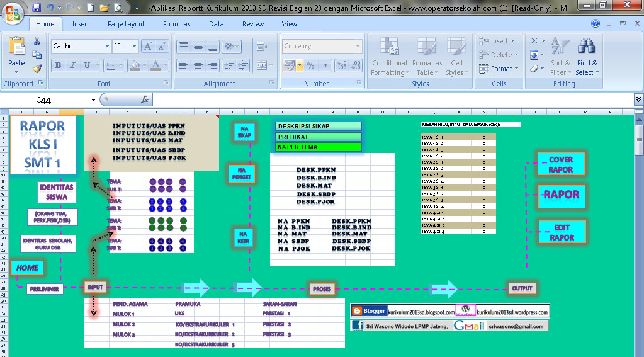Screen dimensions: 644x357
Task: Undo last action in quick access toolbar
Action: pyautogui.click(x=50, y=8)
